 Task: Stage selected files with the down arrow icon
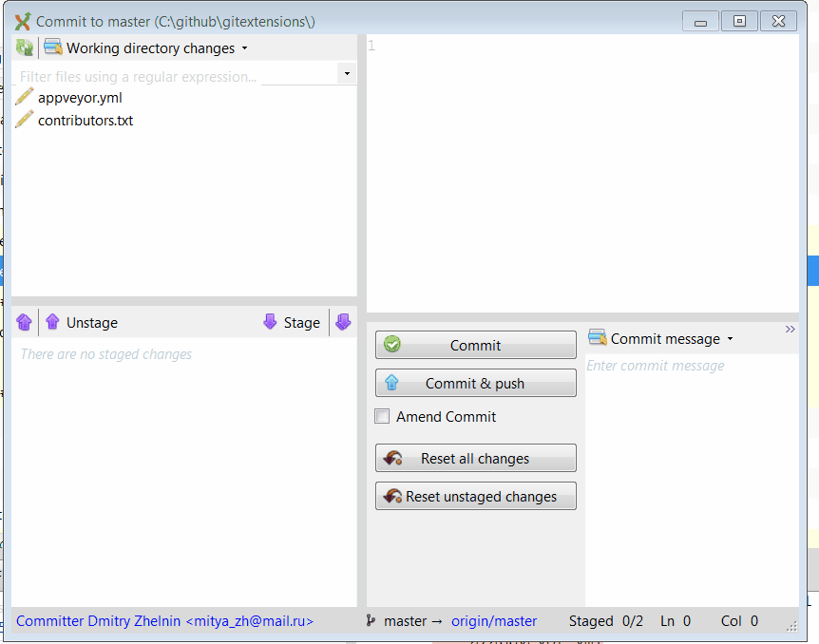tap(271, 323)
